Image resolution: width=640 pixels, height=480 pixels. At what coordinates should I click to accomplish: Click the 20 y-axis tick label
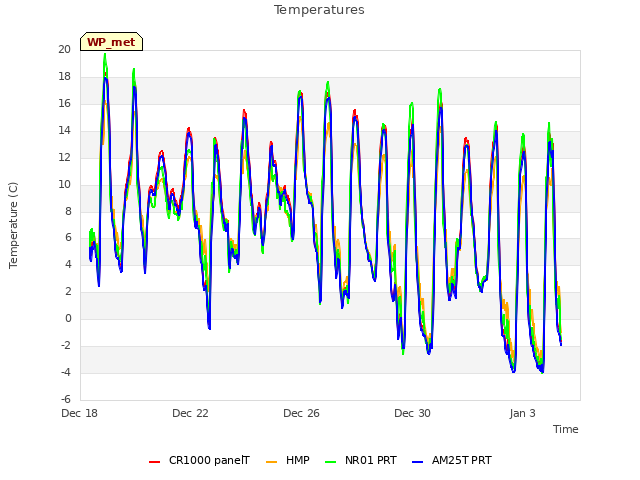pos(64,49)
